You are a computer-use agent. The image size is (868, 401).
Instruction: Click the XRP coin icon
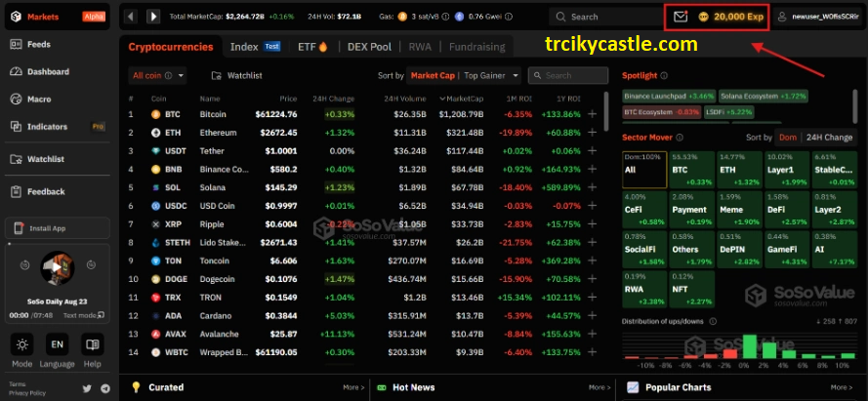pyautogui.click(x=155, y=224)
